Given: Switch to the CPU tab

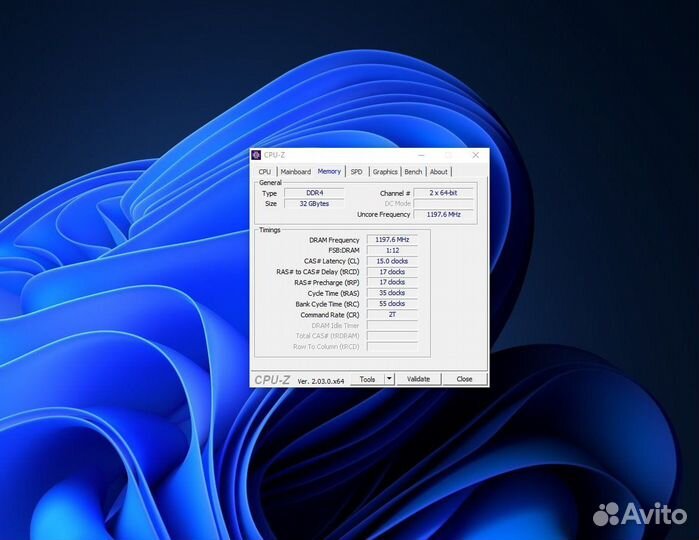Looking at the screenshot, I should (x=265, y=172).
